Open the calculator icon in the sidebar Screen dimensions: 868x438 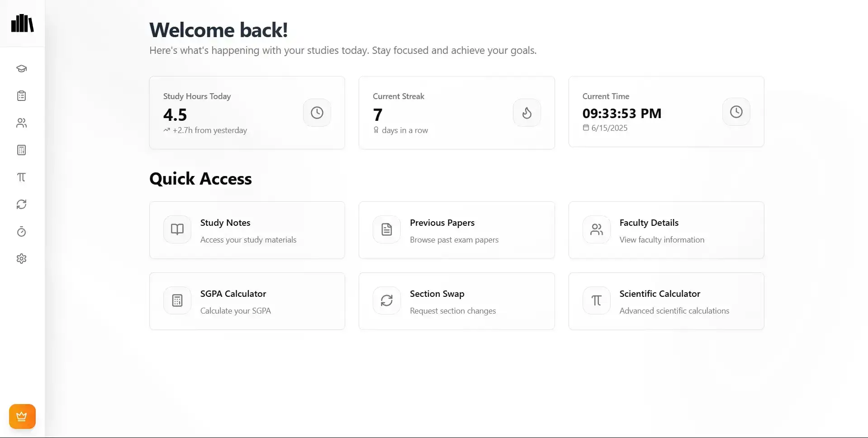click(21, 150)
